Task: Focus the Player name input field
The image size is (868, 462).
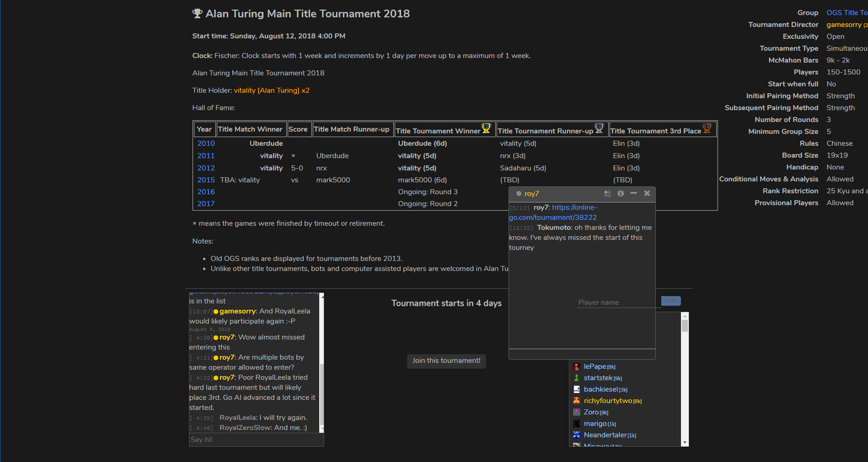Action: click(x=618, y=303)
